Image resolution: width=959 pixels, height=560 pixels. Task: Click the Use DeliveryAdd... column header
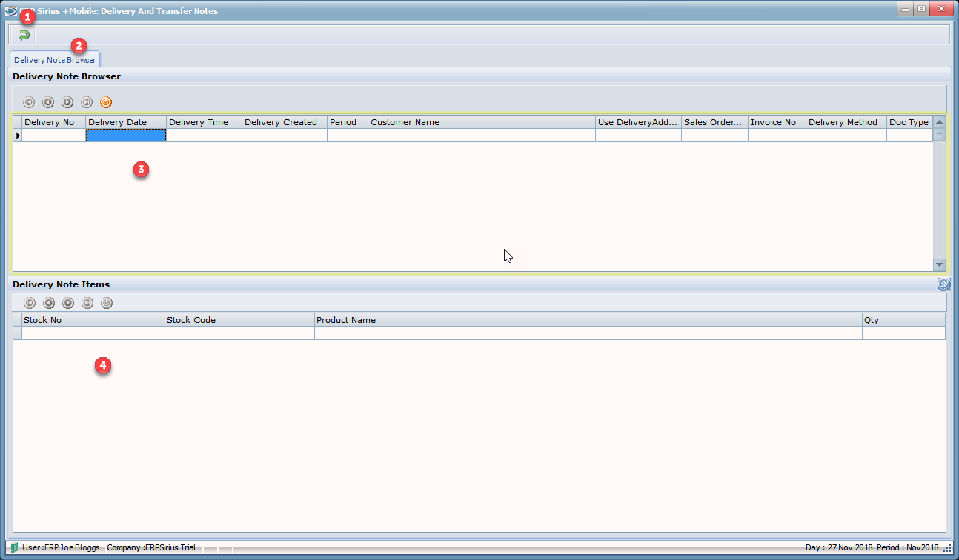[x=639, y=122]
